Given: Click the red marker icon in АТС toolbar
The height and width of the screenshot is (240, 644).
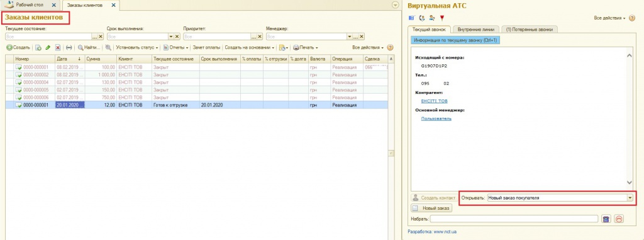Looking at the screenshot, I should pyautogui.click(x=442, y=18).
